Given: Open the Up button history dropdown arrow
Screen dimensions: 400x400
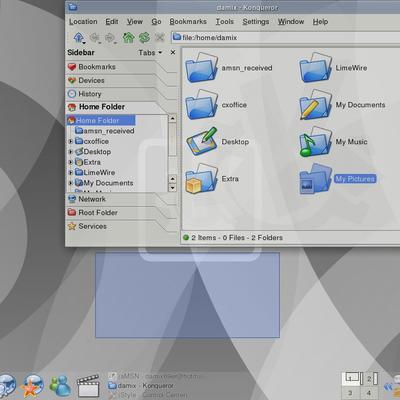Looking at the screenshot, I should [x=84, y=43].
